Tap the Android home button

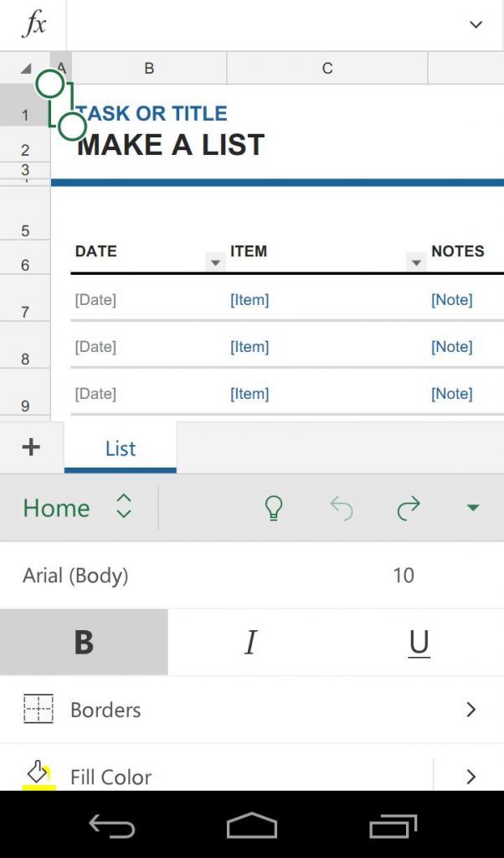coord(251,825)
